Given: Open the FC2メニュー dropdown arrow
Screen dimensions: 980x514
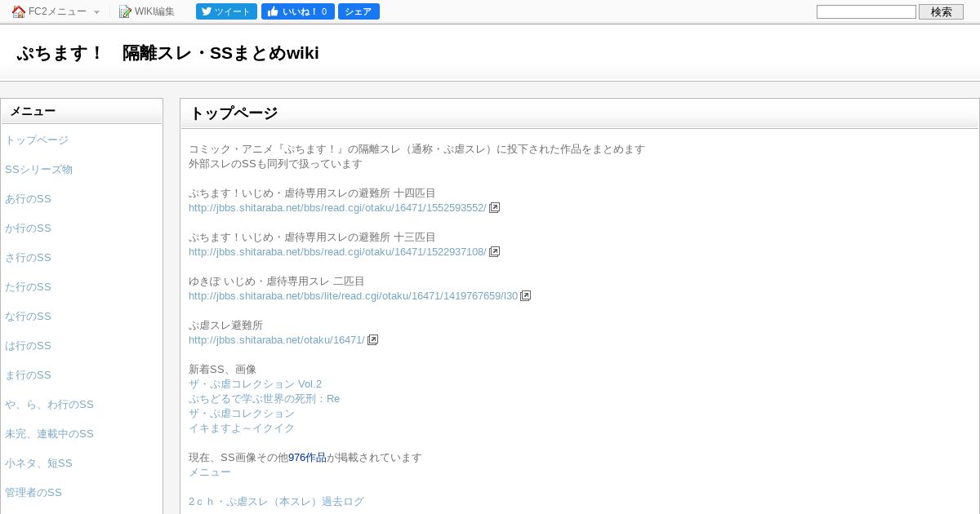Looking at the screenshot, I should [96, 12].
